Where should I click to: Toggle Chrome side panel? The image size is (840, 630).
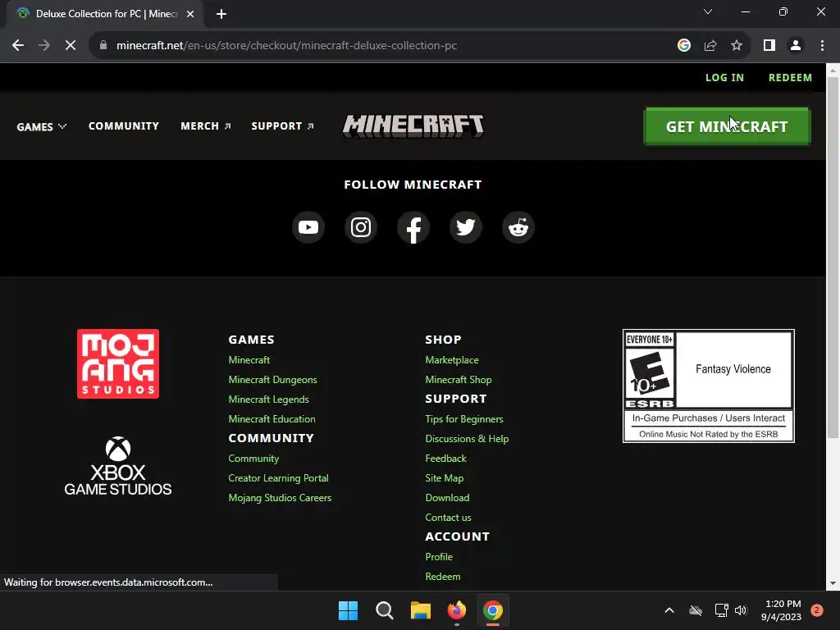pyautogui.click(x=769, y=46)
